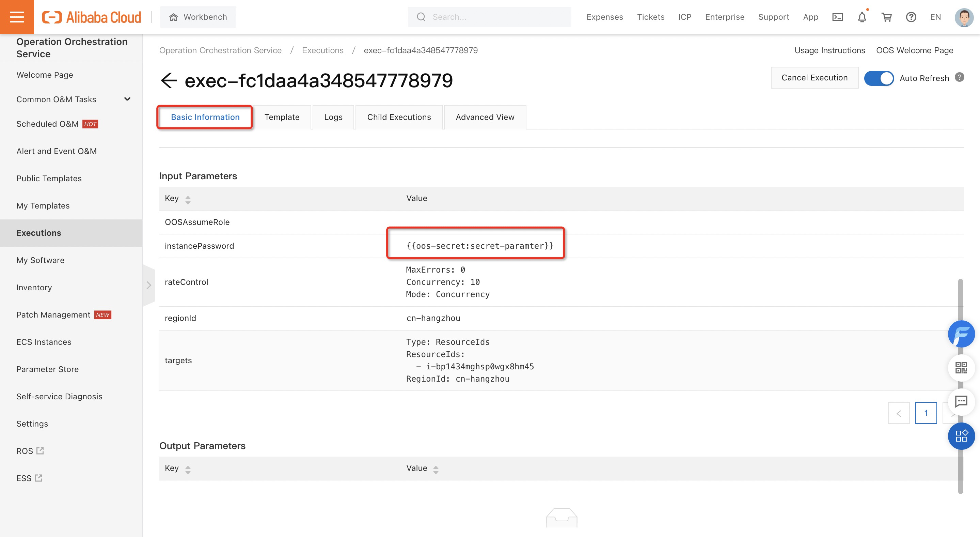The image size is (980, 537).
Task: Switch to the Child Executions tab
Action: tap(399, 117)
